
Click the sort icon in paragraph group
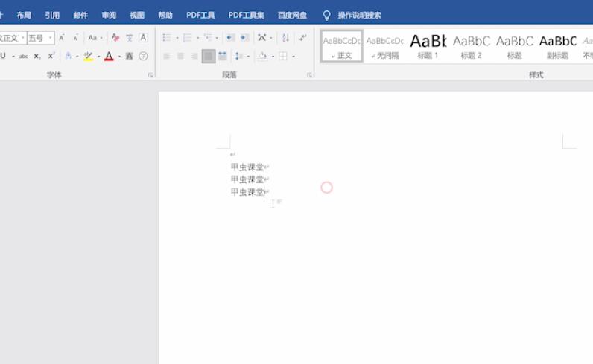point(286,38)
